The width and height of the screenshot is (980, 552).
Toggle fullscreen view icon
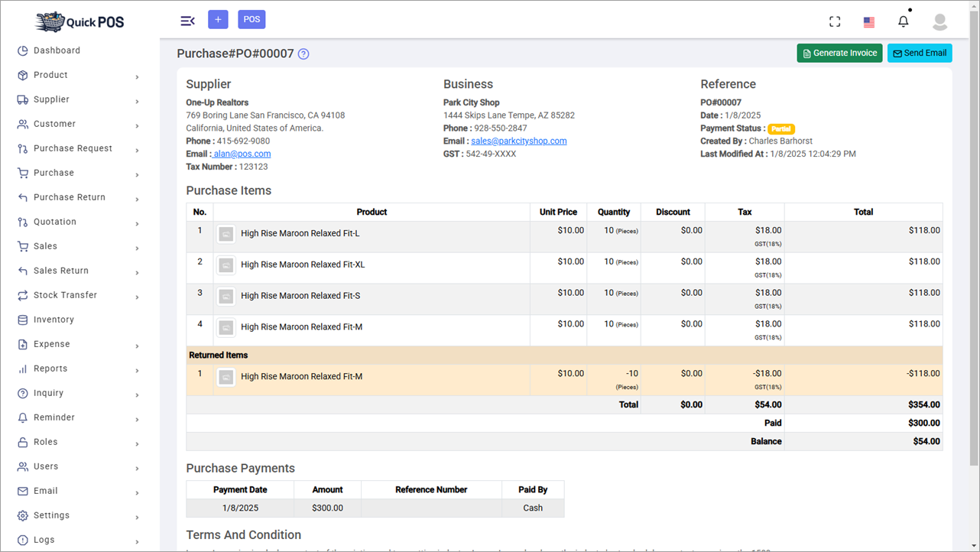pyautogui.click(x=835, y=21)
